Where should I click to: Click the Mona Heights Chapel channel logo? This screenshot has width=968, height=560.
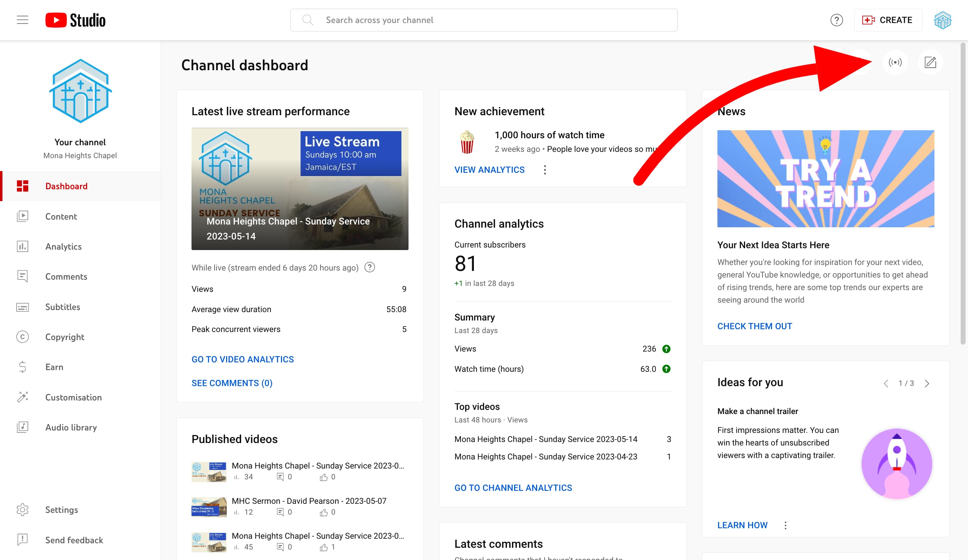(80, 91)
